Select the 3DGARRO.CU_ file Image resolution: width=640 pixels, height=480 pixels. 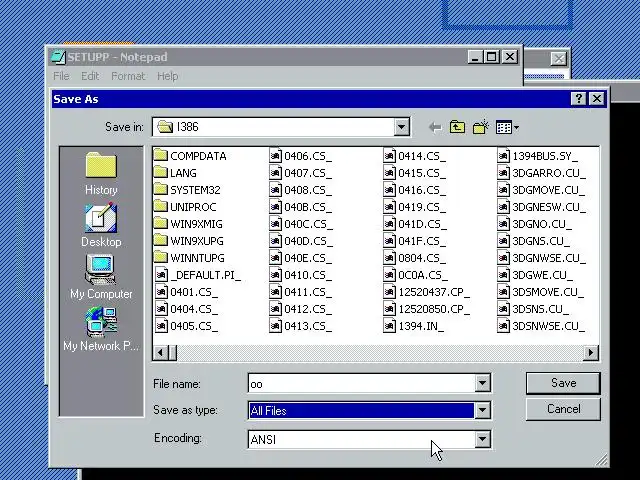pos(541,173)
